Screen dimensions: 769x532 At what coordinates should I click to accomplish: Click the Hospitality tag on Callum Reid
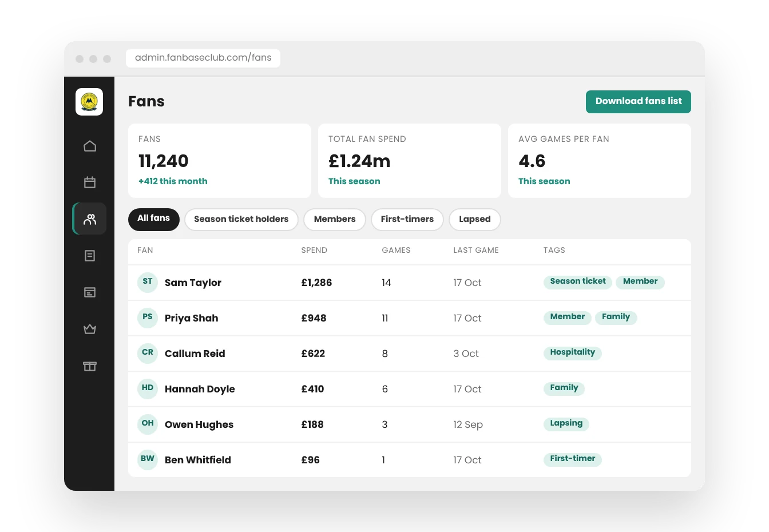[573, 352]
